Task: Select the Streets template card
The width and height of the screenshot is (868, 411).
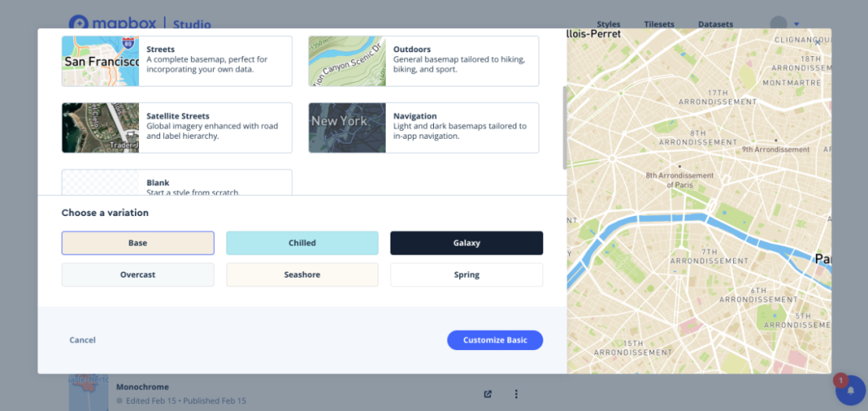Action: [177, 61]
